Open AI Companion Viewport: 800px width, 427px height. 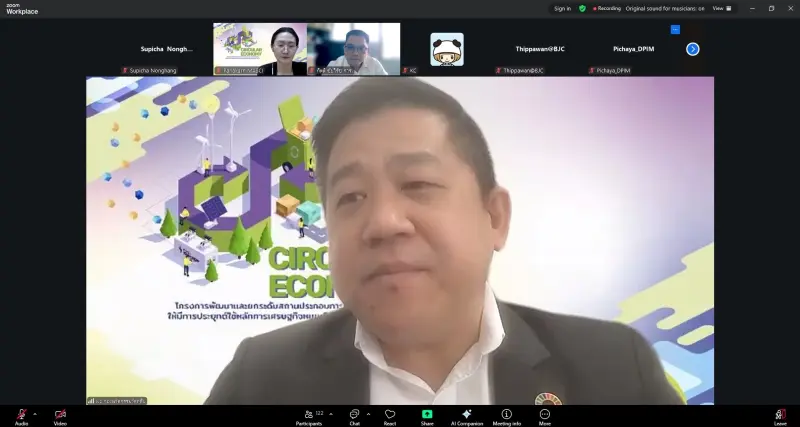pyautogui.click(x=466, y=416)
